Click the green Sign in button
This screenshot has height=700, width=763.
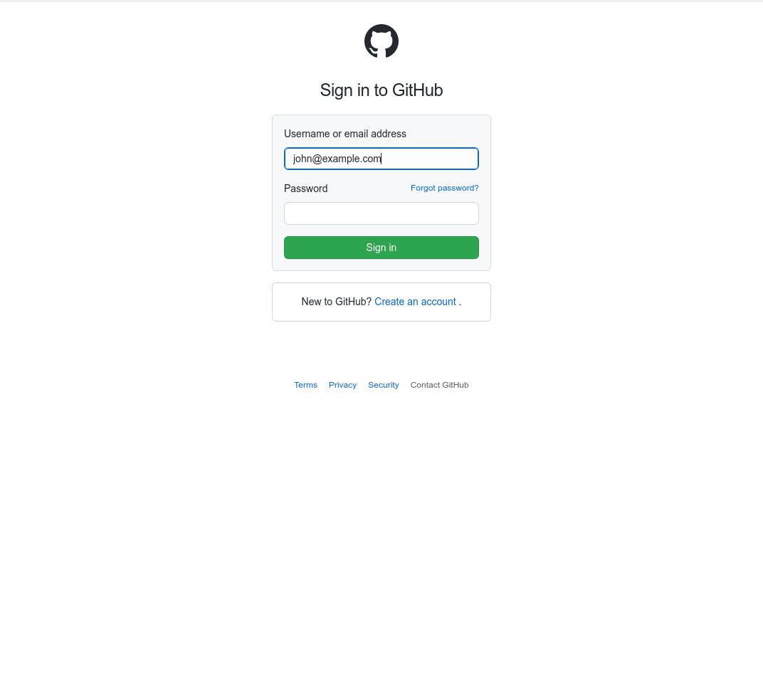pyautogui.click(x=381, y=248)
